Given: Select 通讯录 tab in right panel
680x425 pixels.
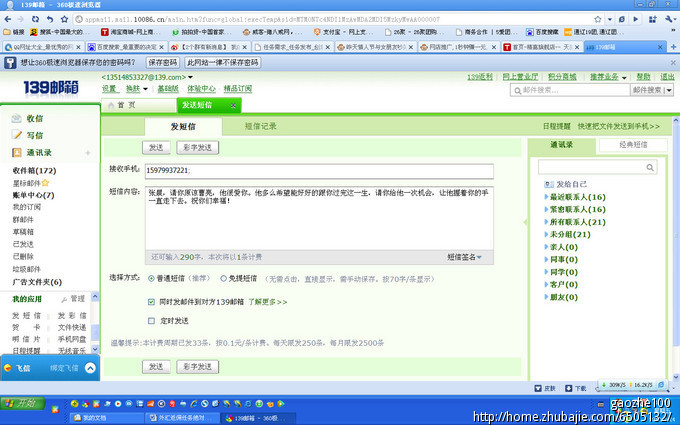Looking at the screenshot, I should click(562, 145).
